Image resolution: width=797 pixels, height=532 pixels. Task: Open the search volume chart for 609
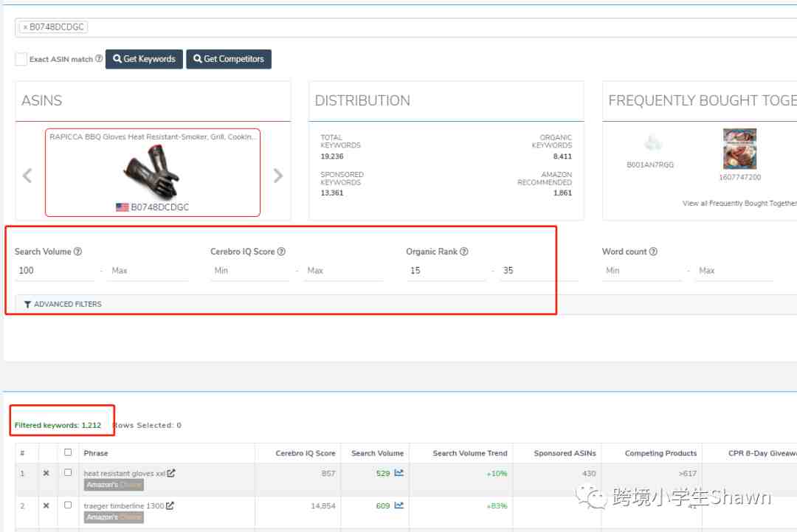pos(399,505)
